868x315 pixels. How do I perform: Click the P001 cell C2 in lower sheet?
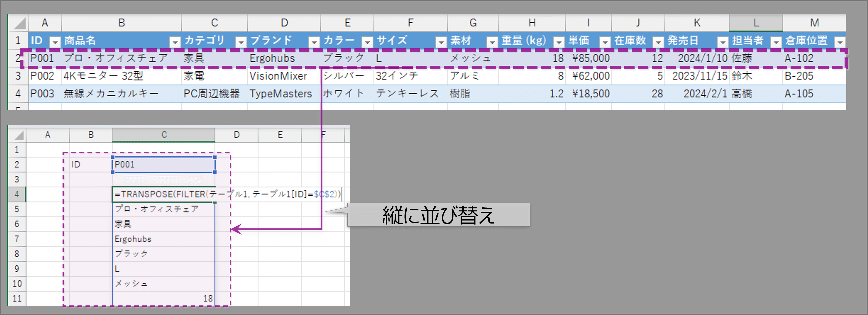tap(164, 164)
